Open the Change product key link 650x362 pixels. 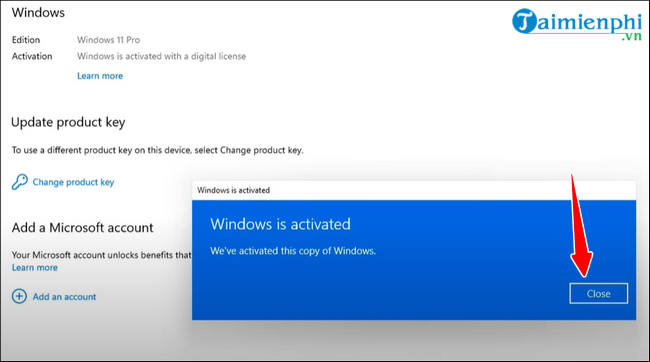click(x=73, y=182)
